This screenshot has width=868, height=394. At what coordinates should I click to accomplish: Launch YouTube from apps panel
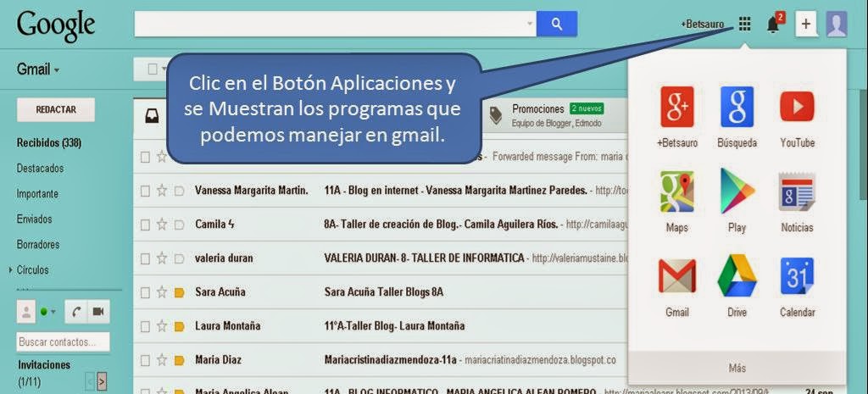coord(797,107)
